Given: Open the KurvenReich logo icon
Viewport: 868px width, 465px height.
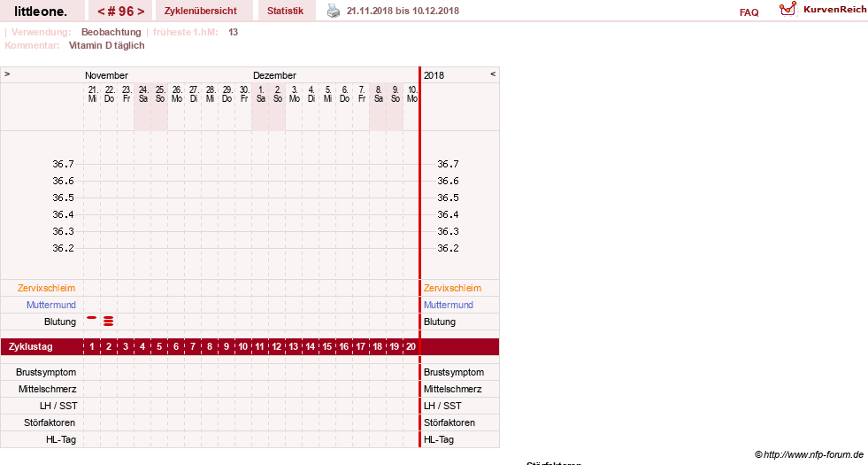Looking at the screenshot, I should pos(787,9).
